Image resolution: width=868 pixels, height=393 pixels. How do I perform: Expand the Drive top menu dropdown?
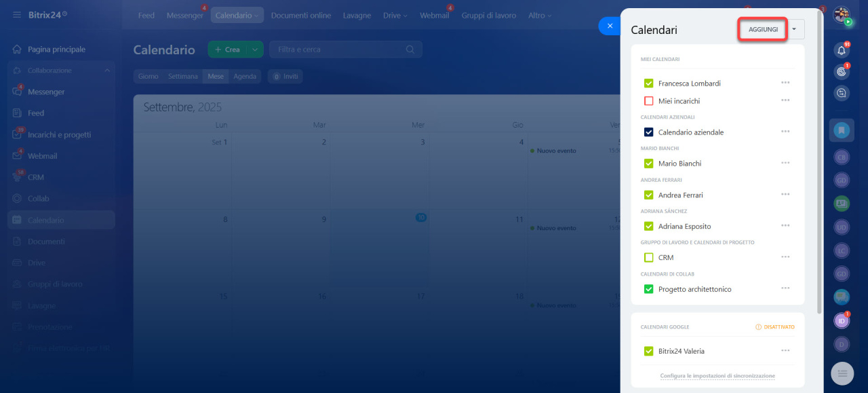pyautogui.click(x=405, y=16)
